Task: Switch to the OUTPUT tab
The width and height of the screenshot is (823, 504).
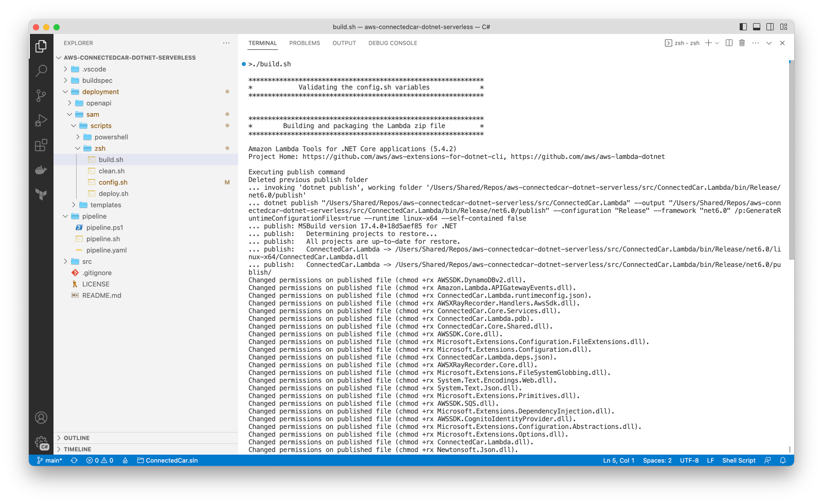Action: (344, 43)
